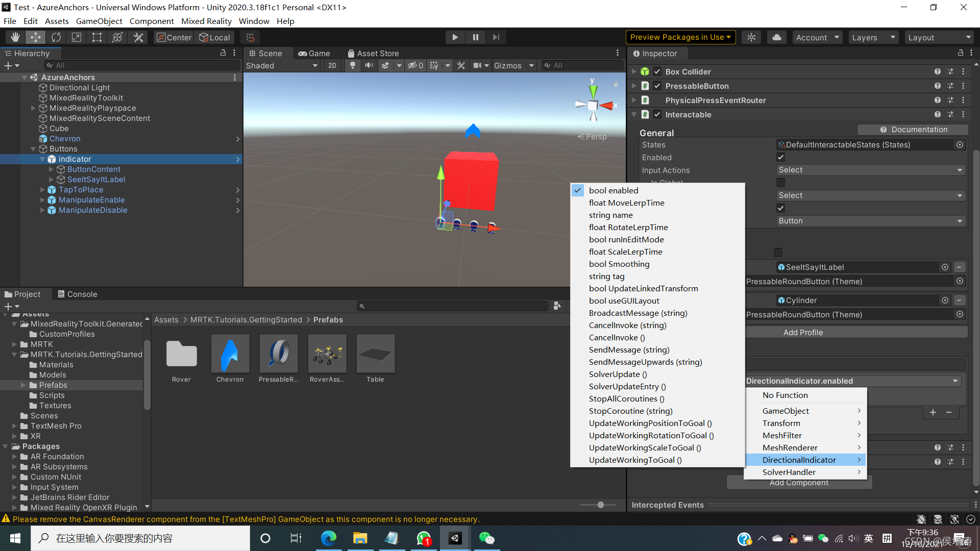The height and width of the screenshot is (551, 980).
Task: Click the Pause button
Action: tap(475, 37)
